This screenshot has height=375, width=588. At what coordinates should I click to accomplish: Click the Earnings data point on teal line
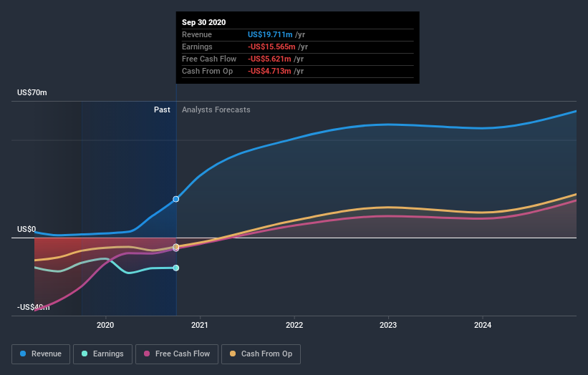pos(176,268)
